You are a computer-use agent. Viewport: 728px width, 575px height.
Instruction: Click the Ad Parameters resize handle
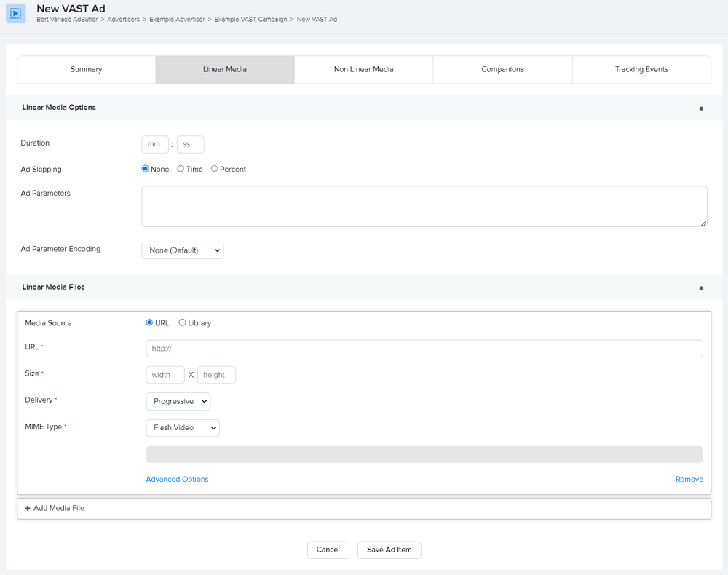click(x=704, y=223)
